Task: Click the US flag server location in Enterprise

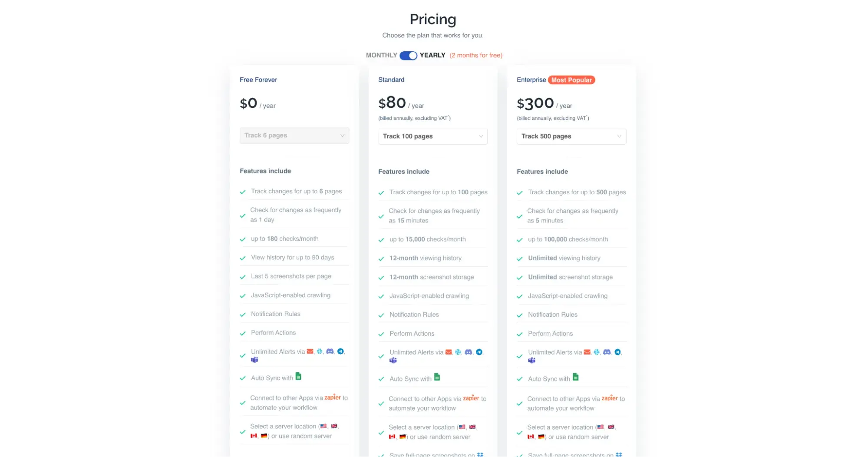Action: click(x=601, y=427)
